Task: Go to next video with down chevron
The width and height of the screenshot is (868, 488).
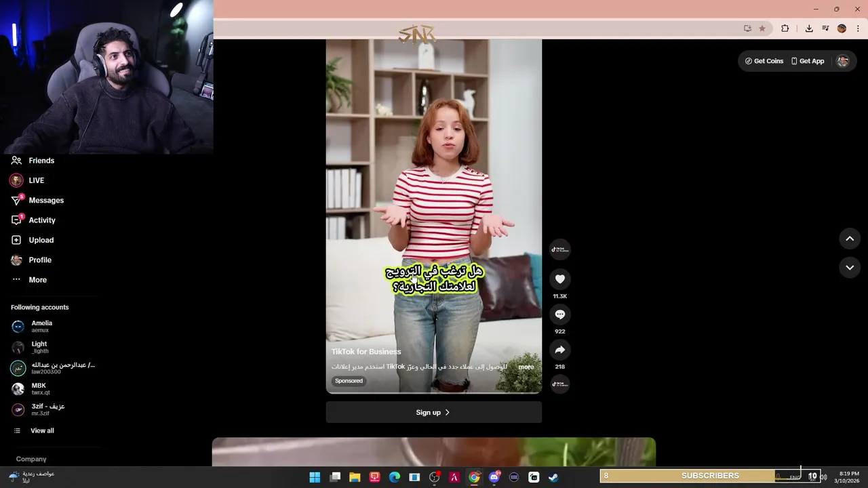Action: 850,268
